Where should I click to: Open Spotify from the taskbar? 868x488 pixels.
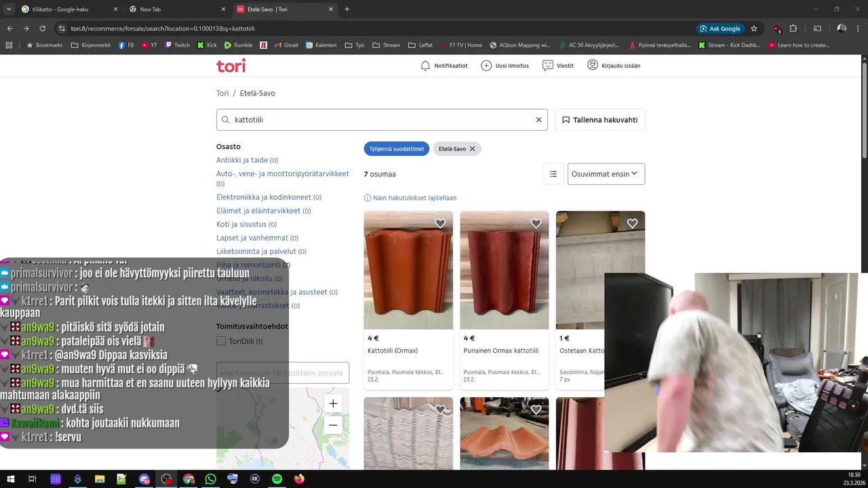pyautogui.click(x=277, y=479)
